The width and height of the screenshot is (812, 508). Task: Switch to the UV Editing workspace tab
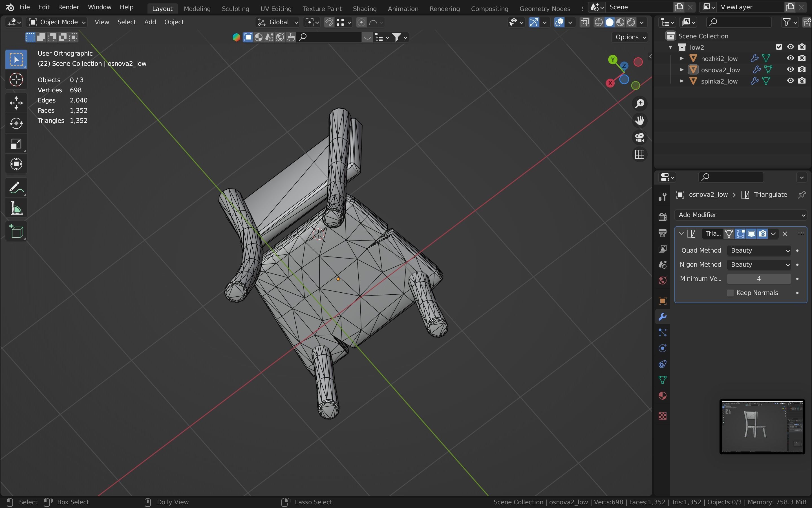click(276, 8)
